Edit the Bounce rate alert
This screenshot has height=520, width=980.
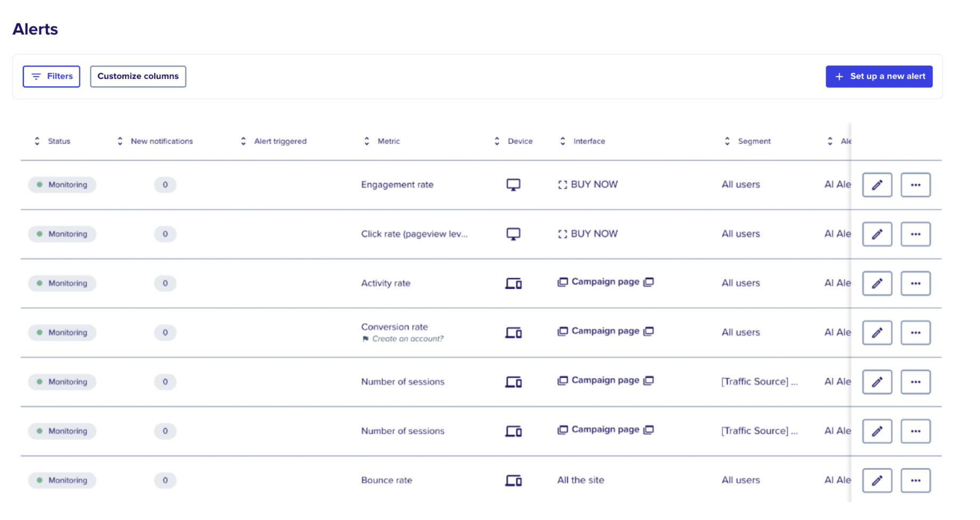coord(877,481)
